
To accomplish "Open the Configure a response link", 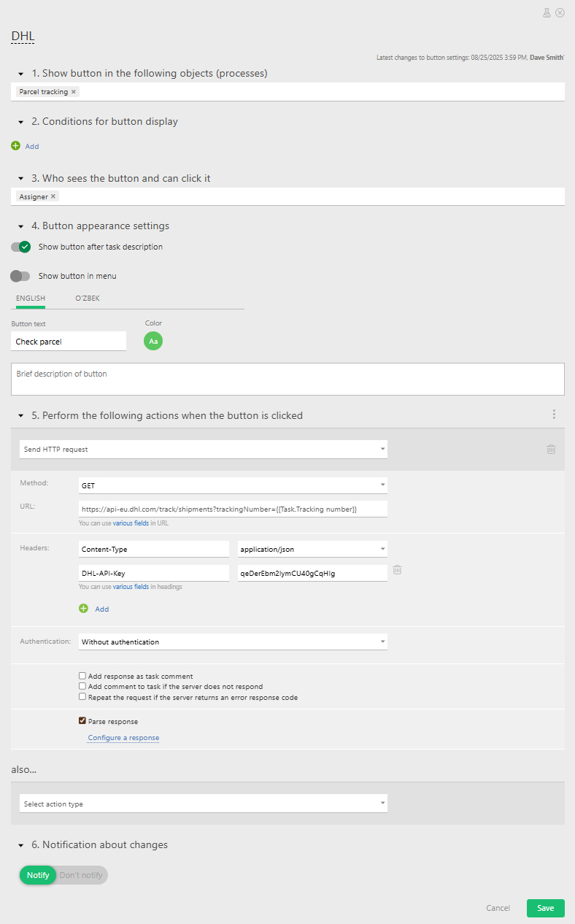I will click(123, 738).
